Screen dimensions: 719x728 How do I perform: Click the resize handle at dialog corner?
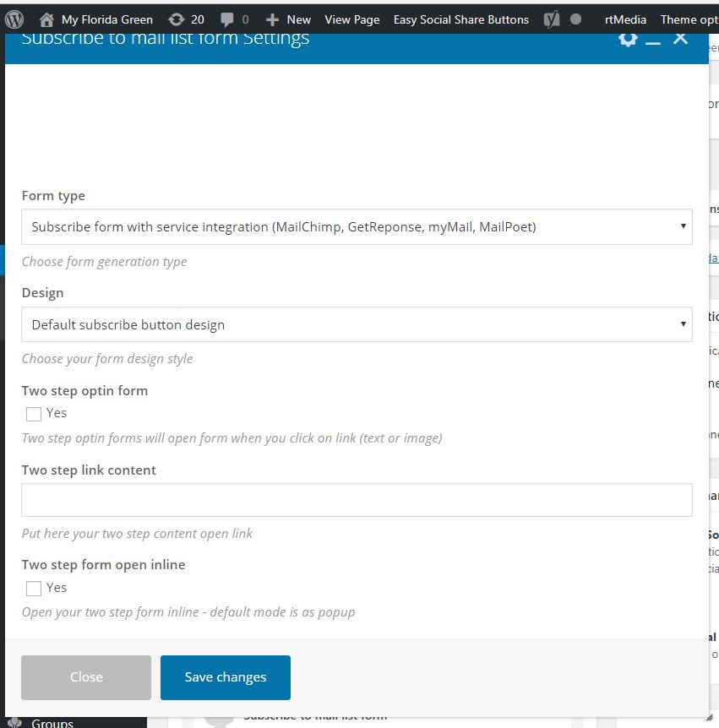(x=709, y=717)
